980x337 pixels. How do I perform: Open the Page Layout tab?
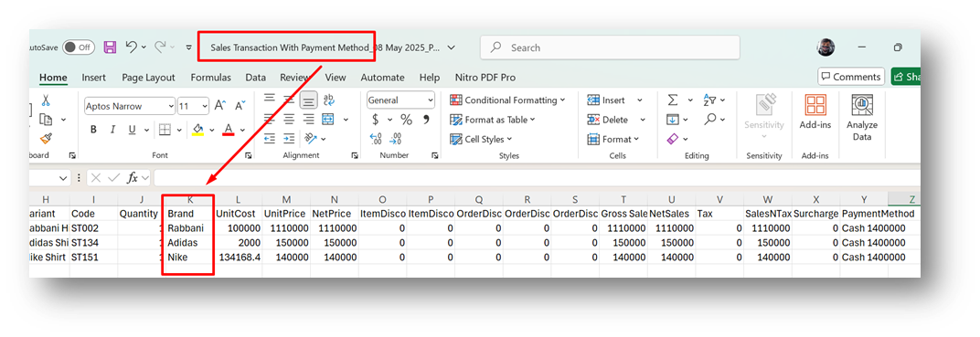(x=148, y=78)
